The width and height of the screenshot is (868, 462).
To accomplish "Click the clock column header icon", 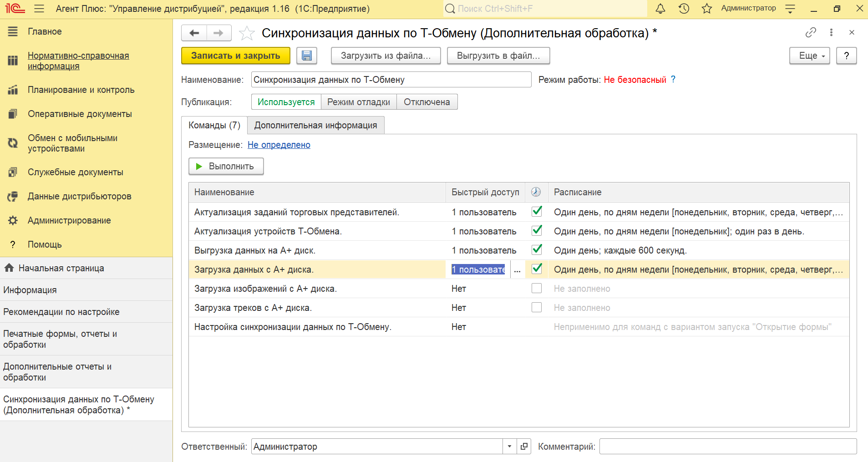I will [536, 192].
